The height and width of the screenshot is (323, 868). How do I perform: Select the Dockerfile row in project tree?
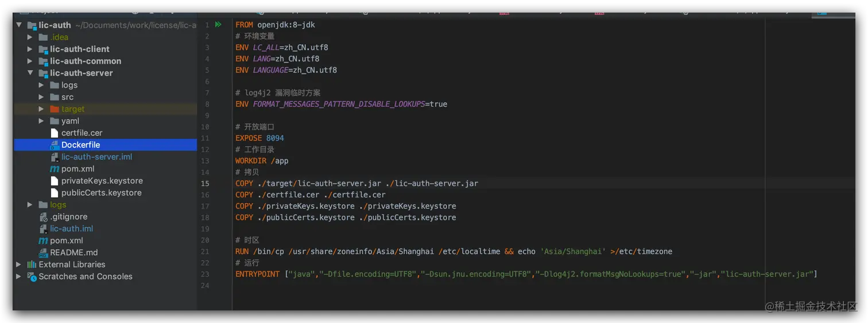105,145
